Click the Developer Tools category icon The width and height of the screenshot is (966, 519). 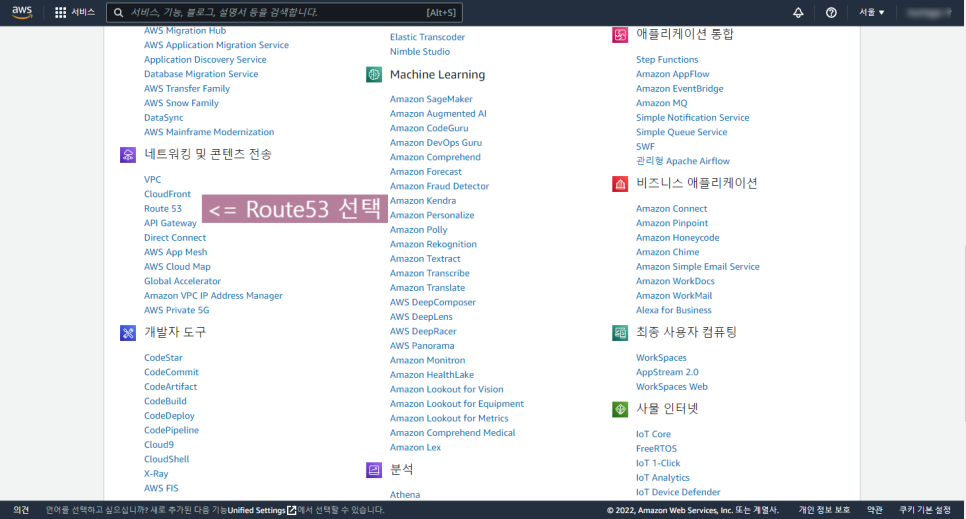128,333
